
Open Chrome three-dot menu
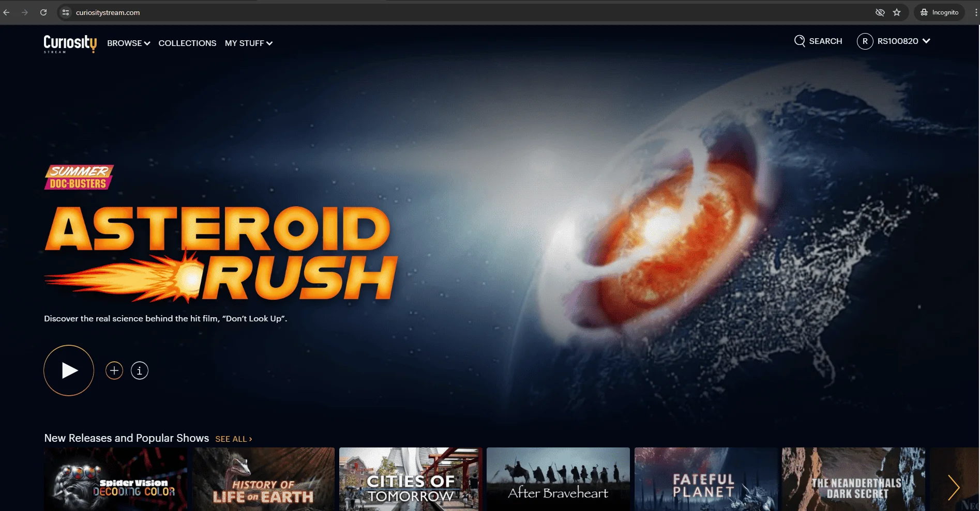(976, 12)
